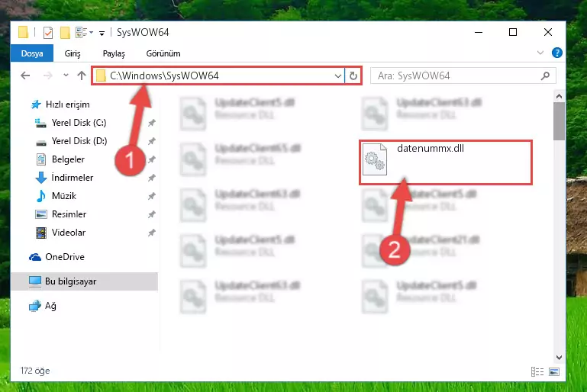This screenshot has width=587, height=392.
Task: Select OneDrive in navigation pane
Action: [64, 257]
